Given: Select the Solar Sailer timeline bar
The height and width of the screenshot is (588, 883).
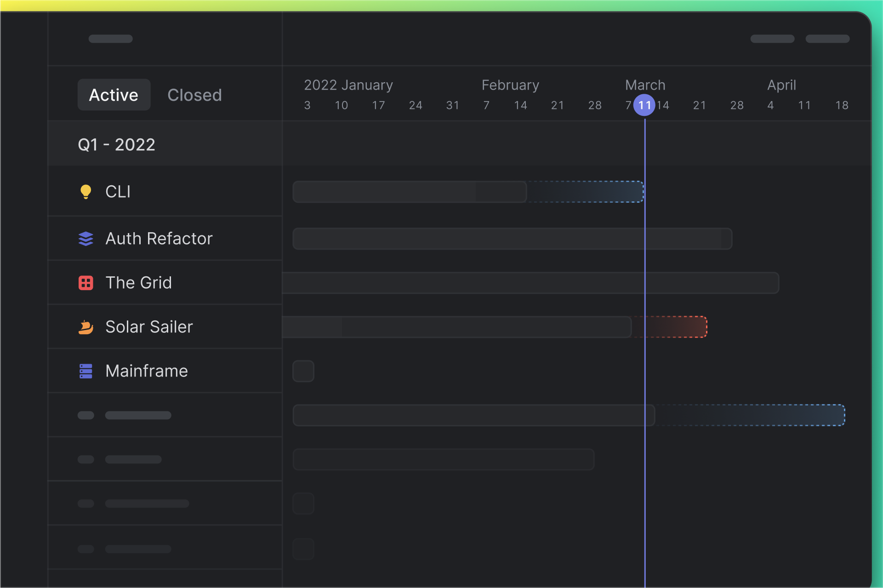Looking at the screenshot, I should (457, 327).
